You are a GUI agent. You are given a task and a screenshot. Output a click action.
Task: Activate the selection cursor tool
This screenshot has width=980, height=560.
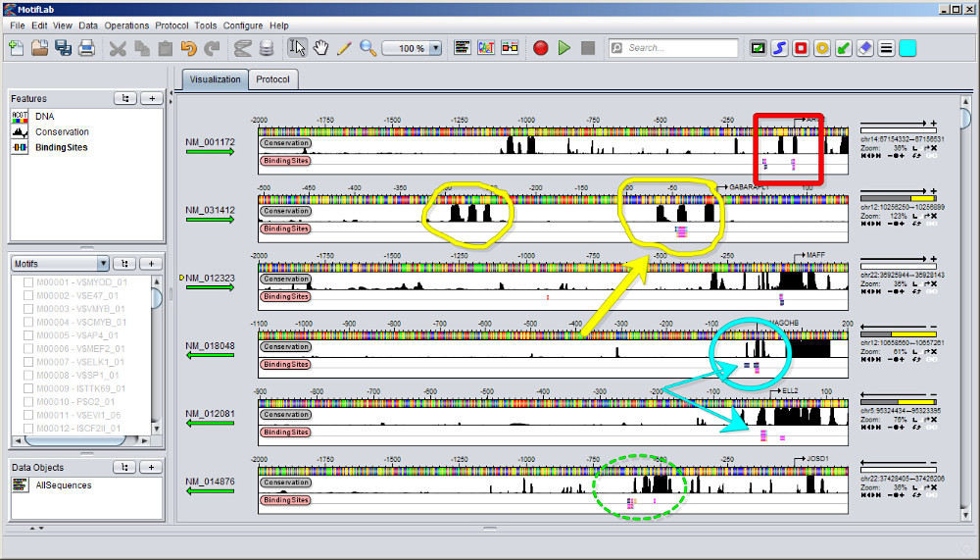[298, 48]
